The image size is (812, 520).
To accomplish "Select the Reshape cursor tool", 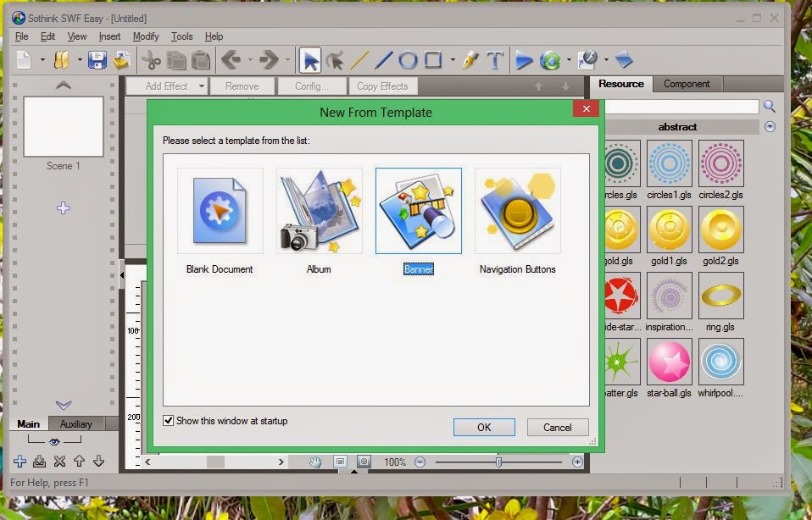I will [335, 60].
